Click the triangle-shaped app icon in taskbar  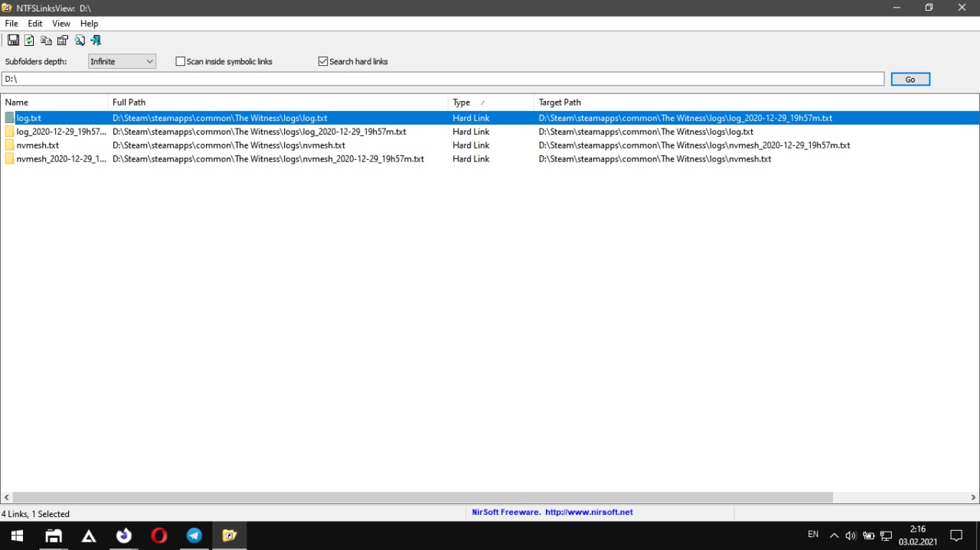pyautogui.click(x=89, y=535)
